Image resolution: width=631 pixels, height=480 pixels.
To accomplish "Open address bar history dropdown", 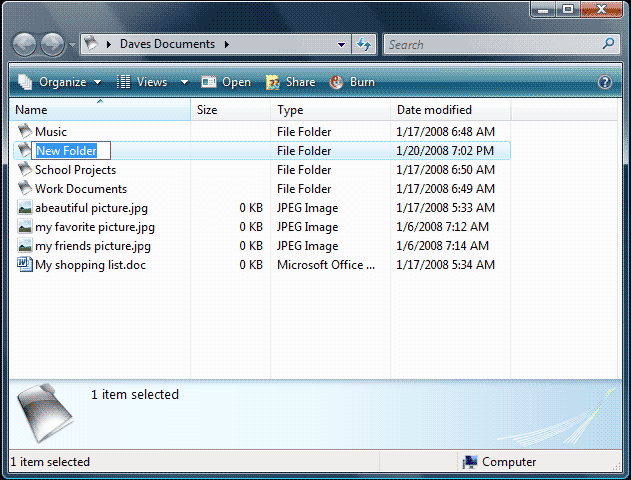I will pos(341,45).
